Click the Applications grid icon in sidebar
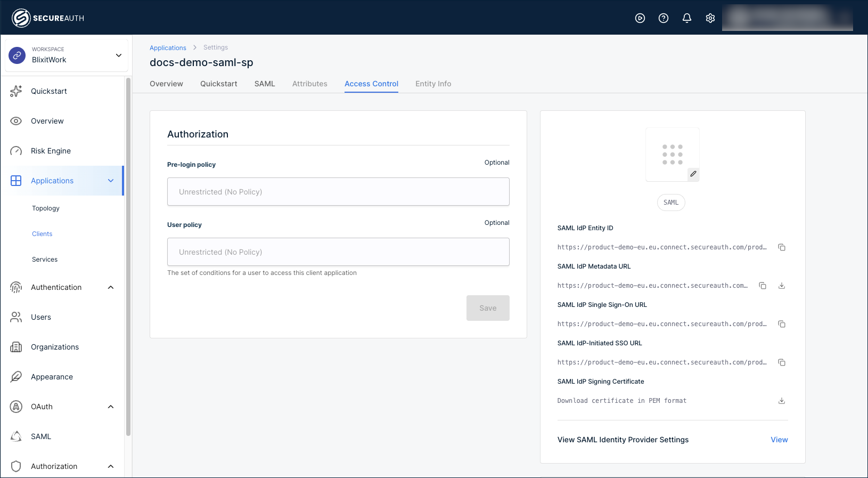Image resolution: width=868 pixels, height=478 pixels. 16,181
